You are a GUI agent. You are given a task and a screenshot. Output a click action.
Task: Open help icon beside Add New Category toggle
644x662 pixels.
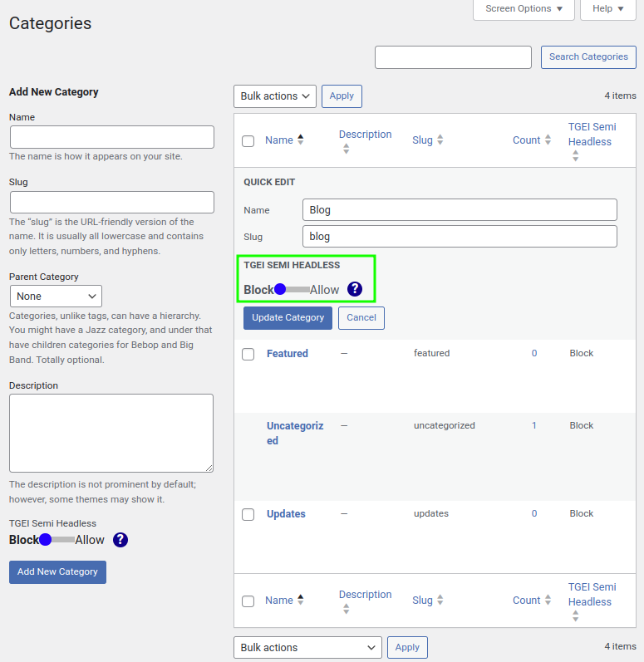[120, 540]
